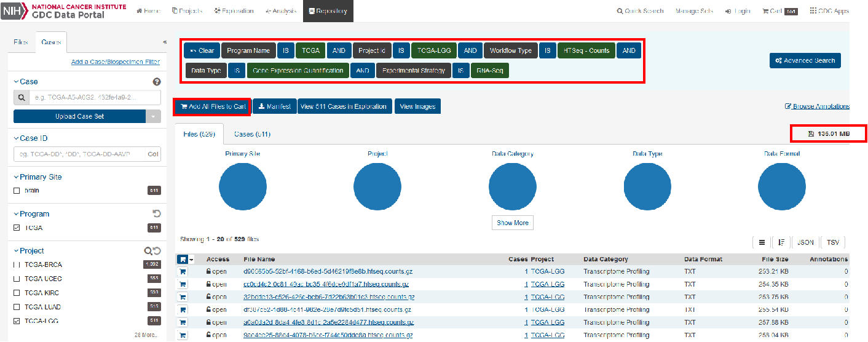Clear all query filters
Image resolution: width=868 pixels, height=342 pixels.
202,50
